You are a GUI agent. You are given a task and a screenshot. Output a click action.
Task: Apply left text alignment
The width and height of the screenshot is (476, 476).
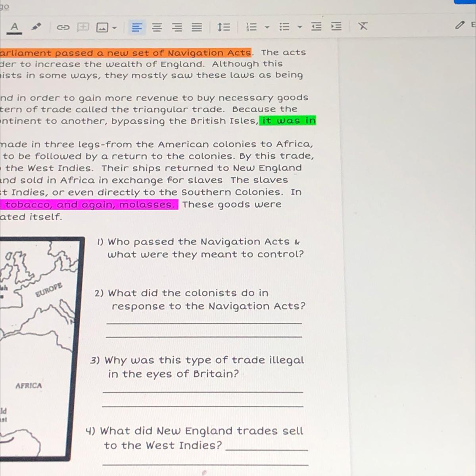[x=137, y=27]
